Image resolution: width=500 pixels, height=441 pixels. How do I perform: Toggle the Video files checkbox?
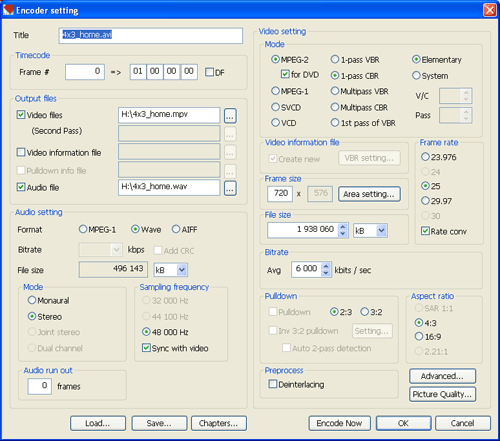pyautogui.click(x=21, y=115)
